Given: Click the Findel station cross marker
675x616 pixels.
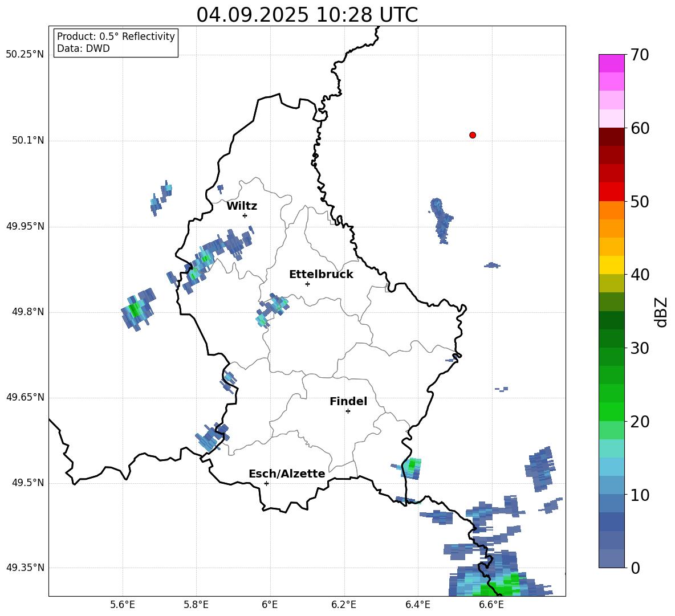Looking at the screenshot, I should (348, 411).
